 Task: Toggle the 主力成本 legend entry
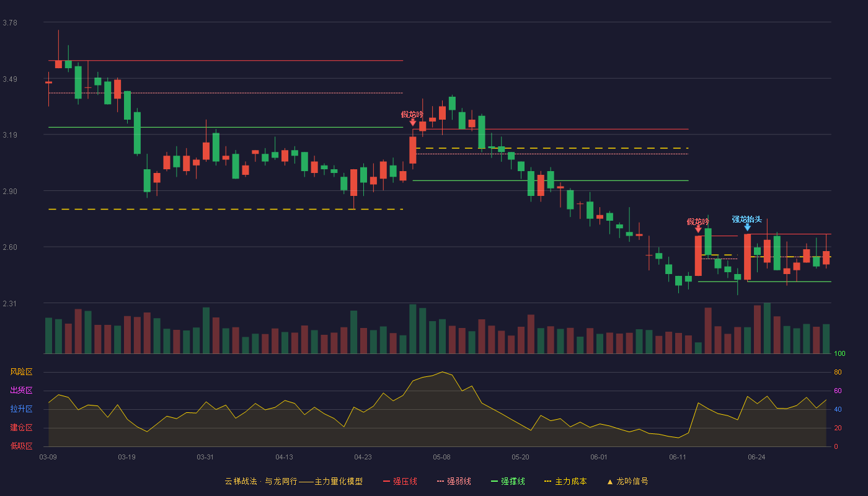point(565,481)
